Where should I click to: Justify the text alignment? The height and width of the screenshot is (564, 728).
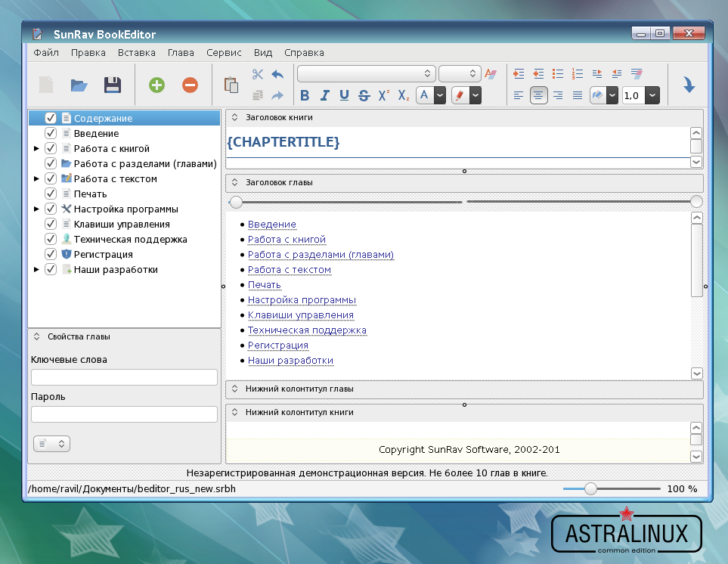click(577, 95)
